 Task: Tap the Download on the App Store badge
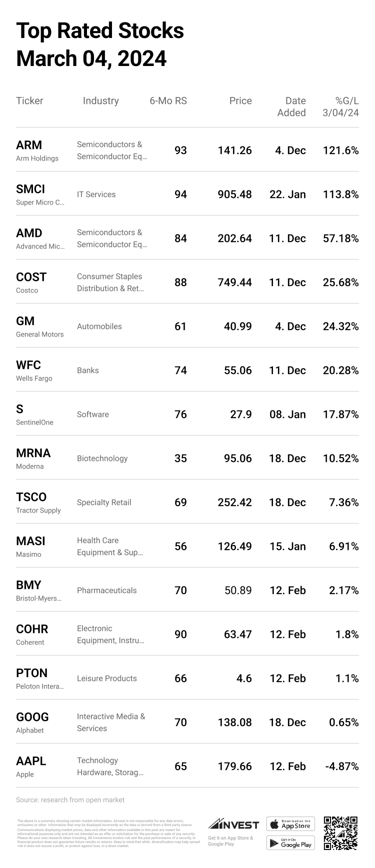(290, 823)
